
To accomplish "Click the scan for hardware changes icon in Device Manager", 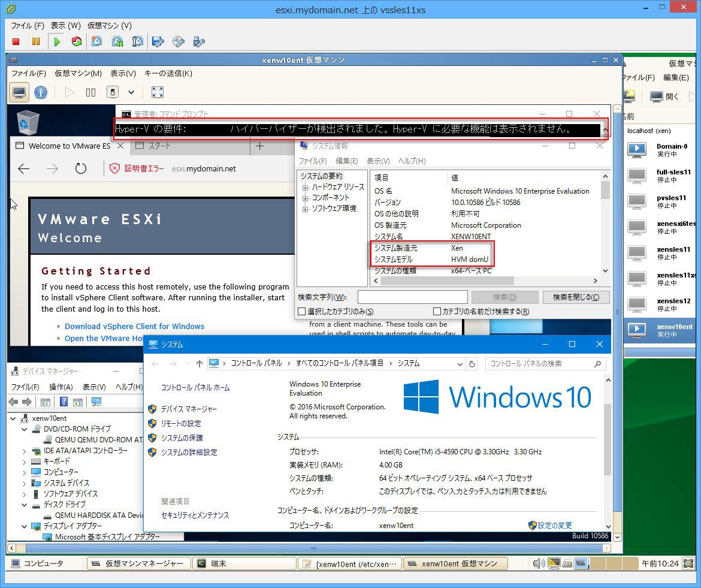I will click(x=96, y=402).
